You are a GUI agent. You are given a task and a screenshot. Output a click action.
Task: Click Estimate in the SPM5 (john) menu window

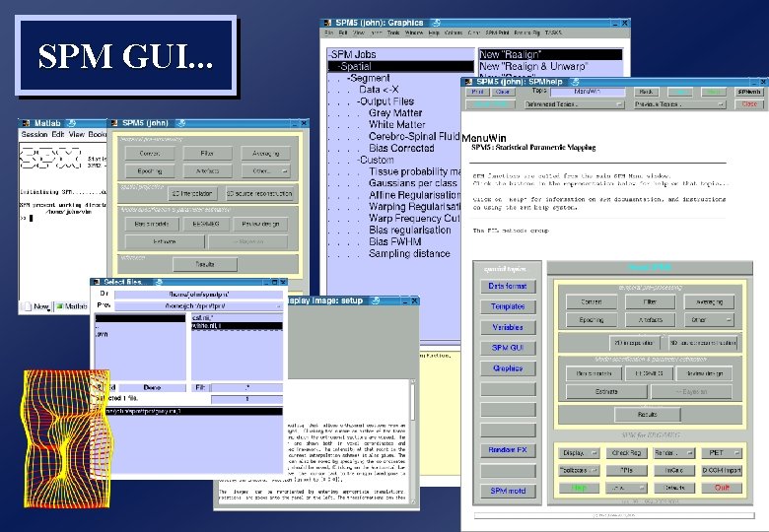click(165, 241)
